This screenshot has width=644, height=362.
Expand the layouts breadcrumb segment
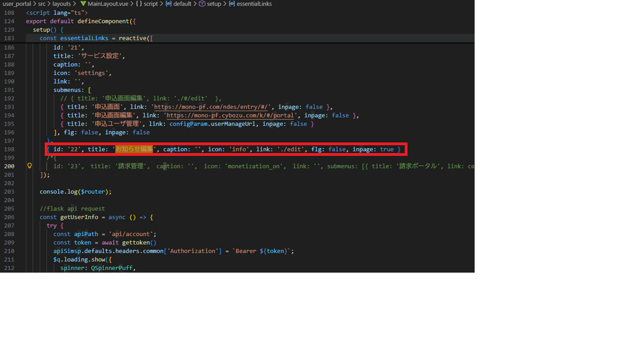[x=61, y=4]
